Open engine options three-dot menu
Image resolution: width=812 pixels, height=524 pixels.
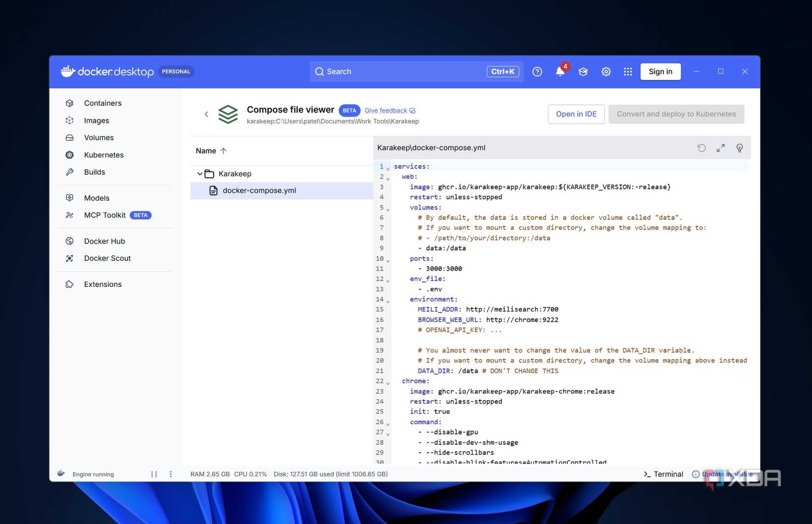coord(171,474)
